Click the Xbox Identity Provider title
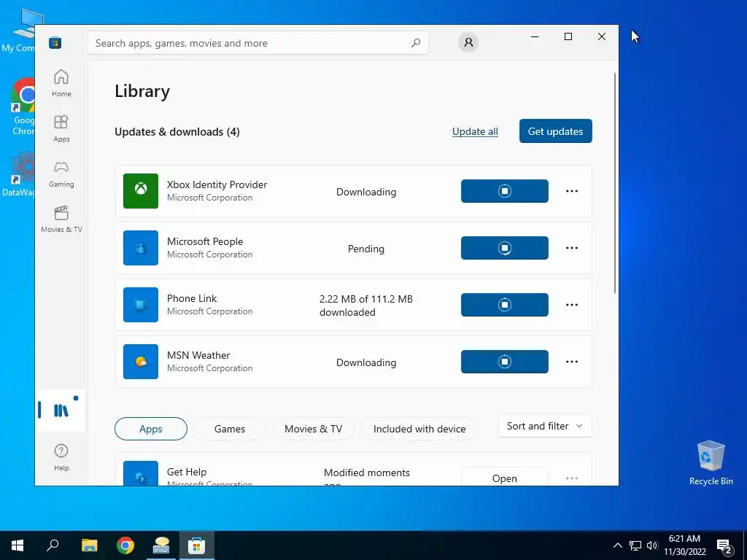The width and height of the screenshot is (747, 560). (217, 184)
